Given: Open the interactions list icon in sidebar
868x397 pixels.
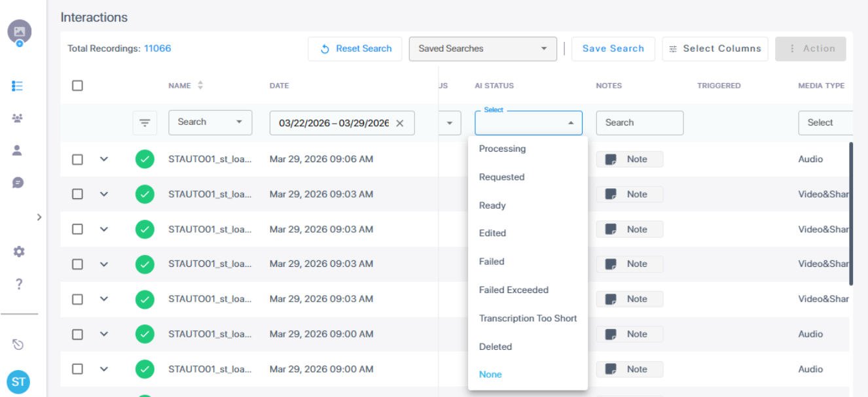Looking at the screenshot, I should 18,86.
